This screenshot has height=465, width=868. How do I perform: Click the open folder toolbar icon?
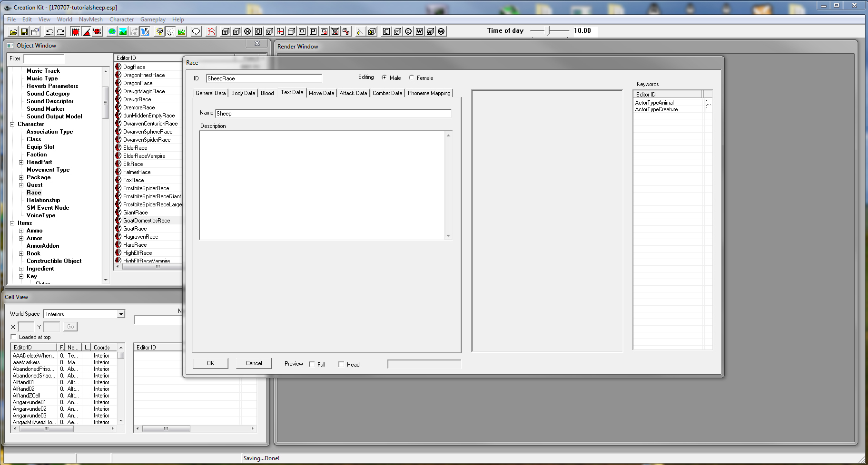13,32
